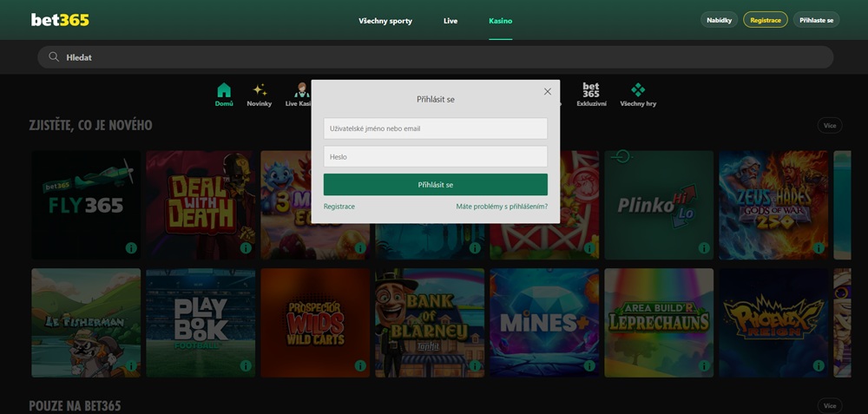Show info for Phoenix Reign game

click(x=819, y=366)
